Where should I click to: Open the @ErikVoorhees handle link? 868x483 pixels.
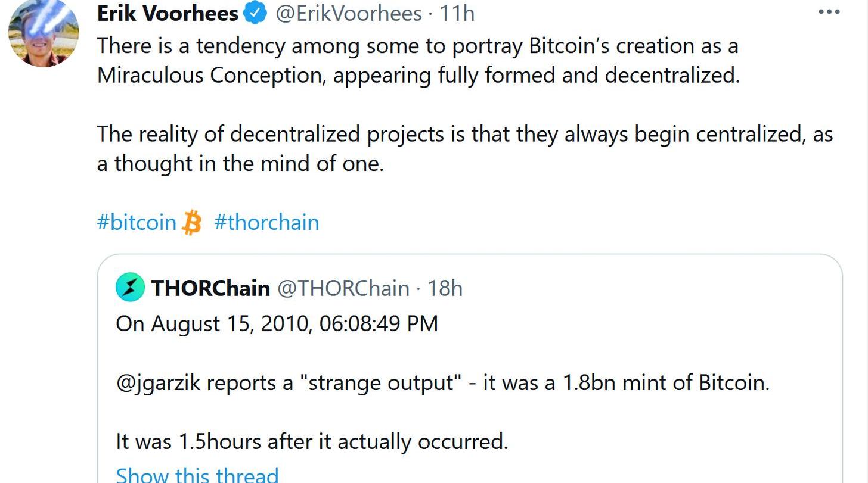(x=348, y=13)
